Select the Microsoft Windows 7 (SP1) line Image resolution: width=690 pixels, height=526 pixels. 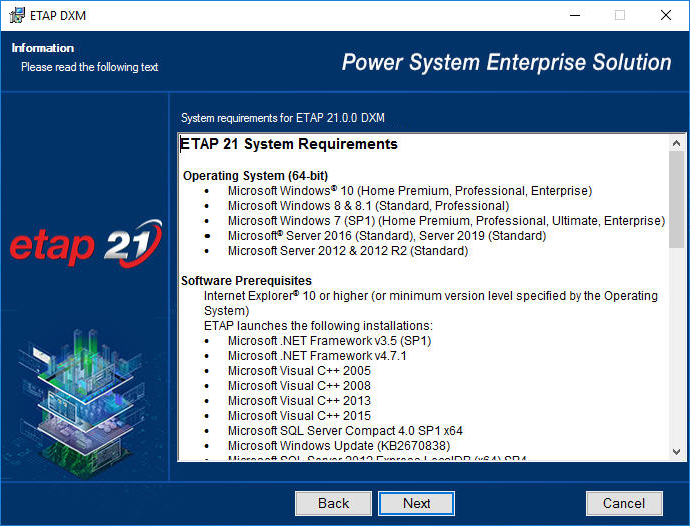[446, 221]
